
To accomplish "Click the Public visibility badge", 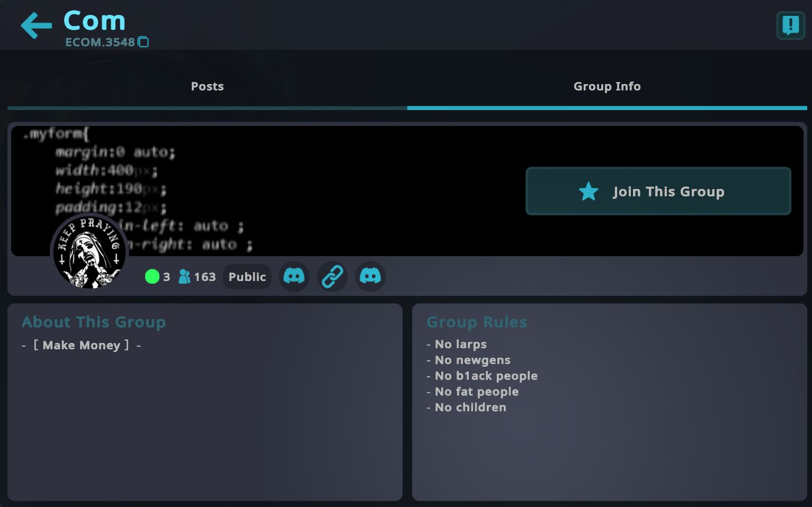I will [x=247, y=276].
